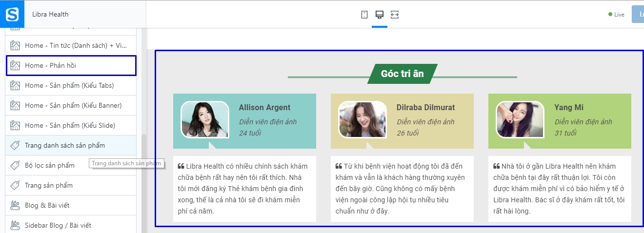The image size is (644, 233).
Task: Click the 24 tuổi age text
Action: tap(250, 133)
